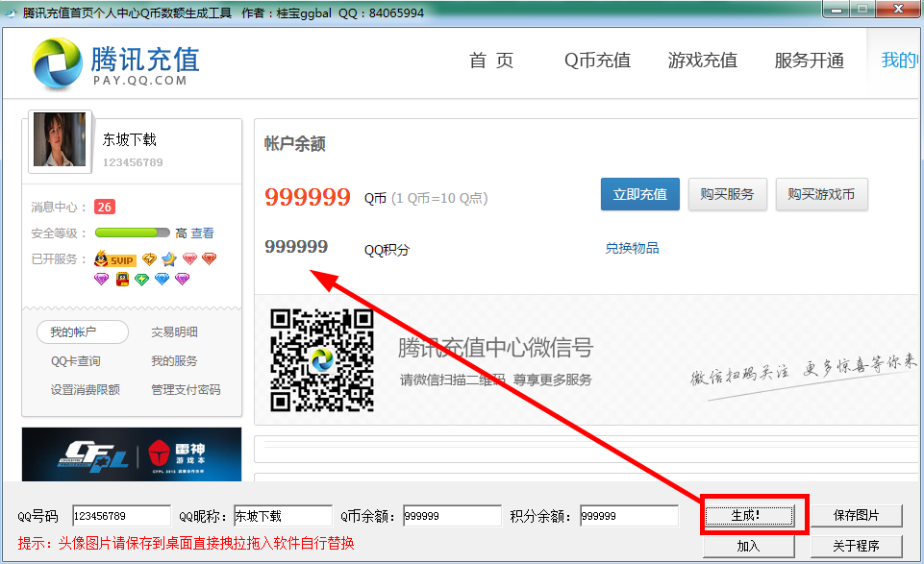Select the blue diamond service icon

click(x=161, y=278)
